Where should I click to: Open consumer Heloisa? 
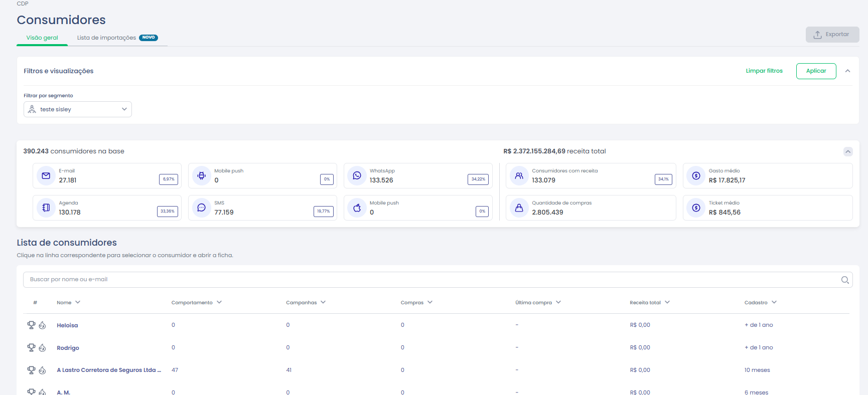coord(67,325)
